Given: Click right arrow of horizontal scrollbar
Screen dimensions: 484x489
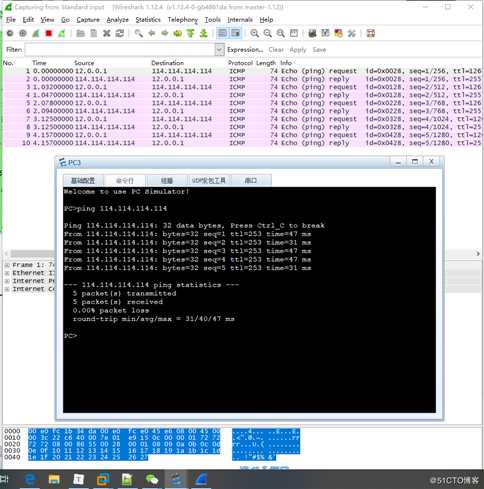Looking at the screenshot, I should pos(478,254).
